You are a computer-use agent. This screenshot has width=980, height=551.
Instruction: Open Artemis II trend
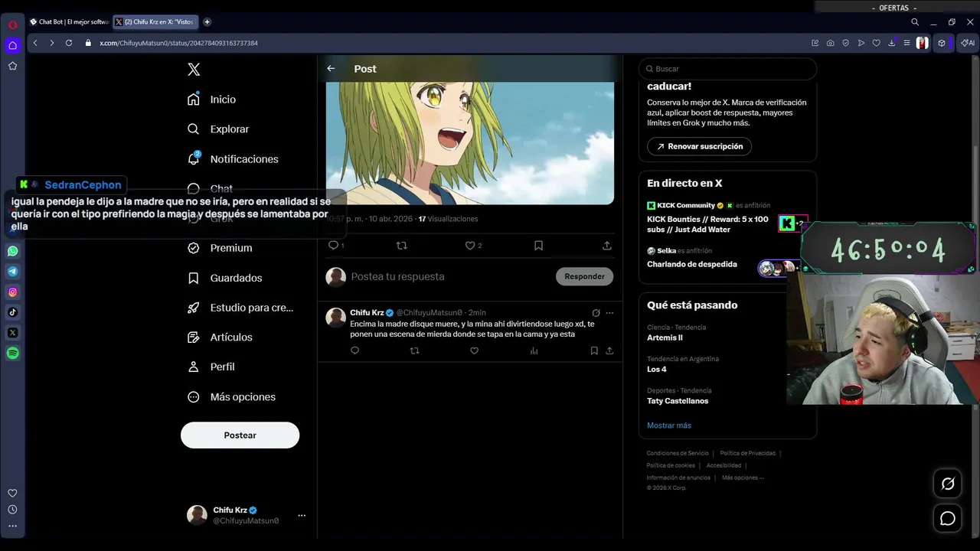point(665,337)
